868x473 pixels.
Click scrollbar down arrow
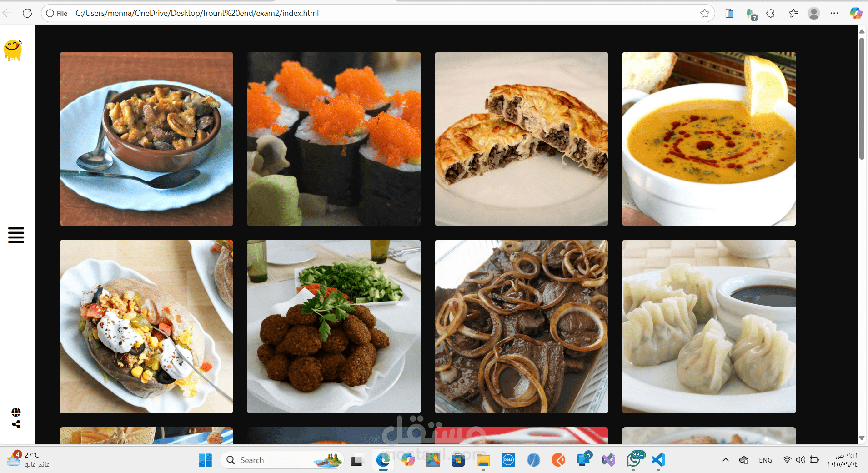point(862,438)
